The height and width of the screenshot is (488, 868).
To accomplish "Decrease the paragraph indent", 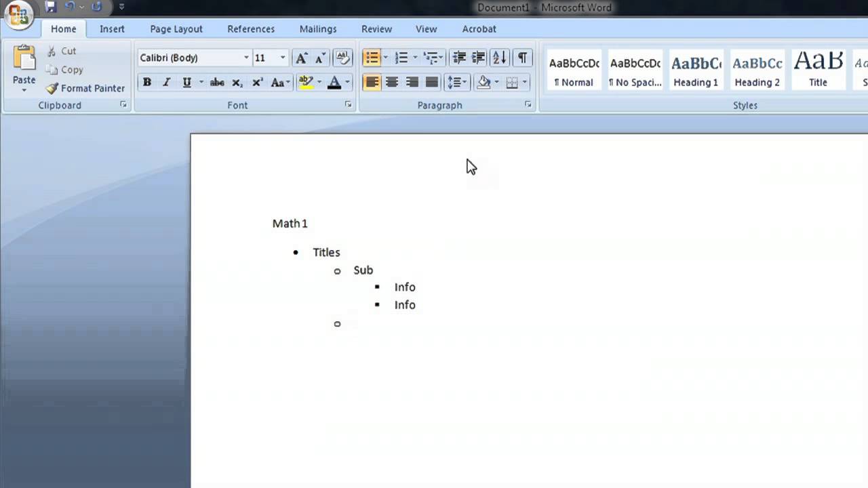I will [x=459, y=58].
